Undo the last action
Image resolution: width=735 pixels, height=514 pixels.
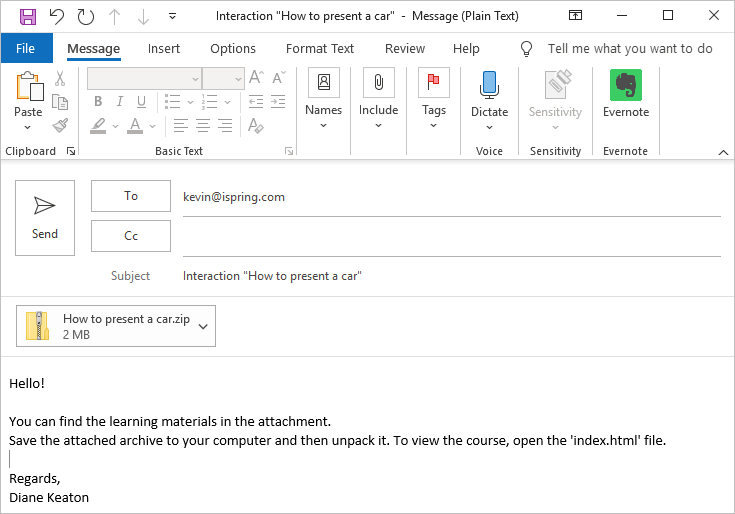(57, 16)
